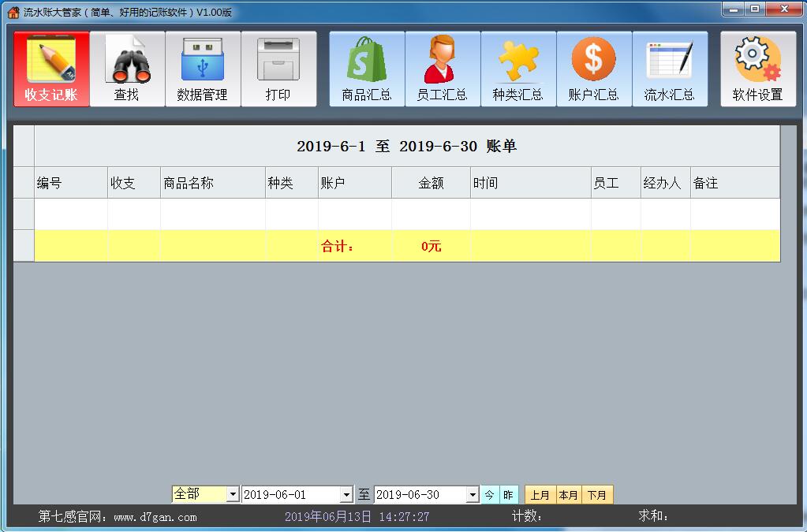The width and height of the screenshot is (807, 532).
Task: Open 流水汇总 spreadsheet pen icon
Action: (670, 69)
